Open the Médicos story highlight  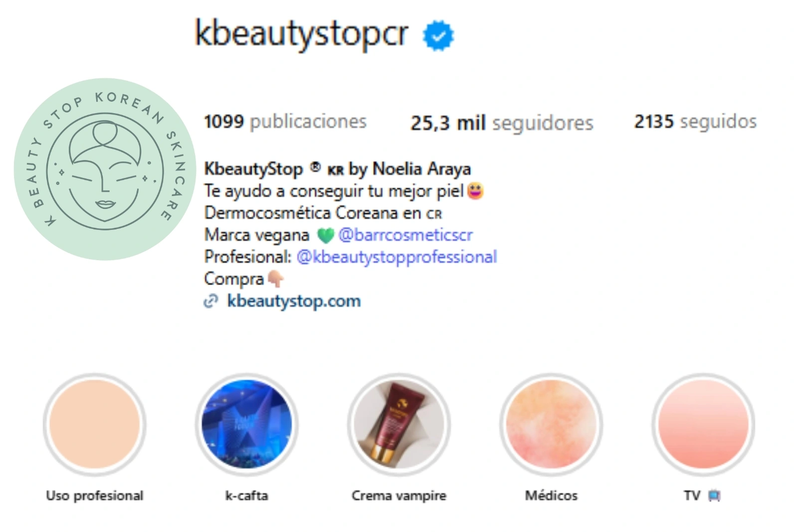tap(551, 424)
